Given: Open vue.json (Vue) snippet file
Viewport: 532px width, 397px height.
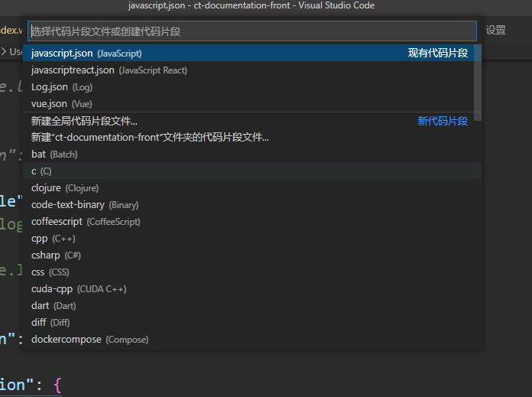Looking at the screenshot, I should point(252,103).
